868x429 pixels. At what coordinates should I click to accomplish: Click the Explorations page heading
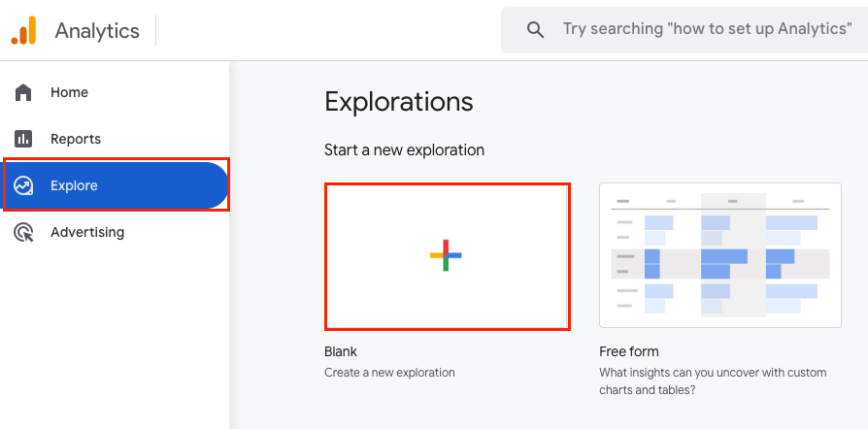click(398, 102)
